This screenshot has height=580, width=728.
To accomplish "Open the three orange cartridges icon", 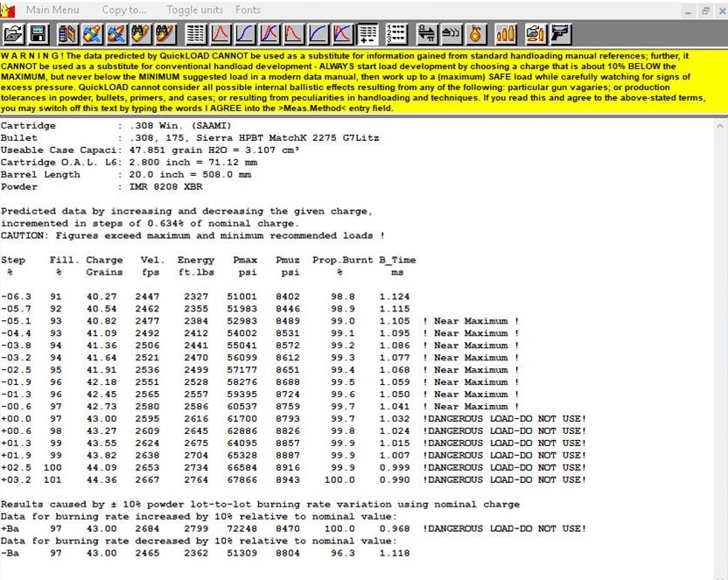I will click(505, 34).
